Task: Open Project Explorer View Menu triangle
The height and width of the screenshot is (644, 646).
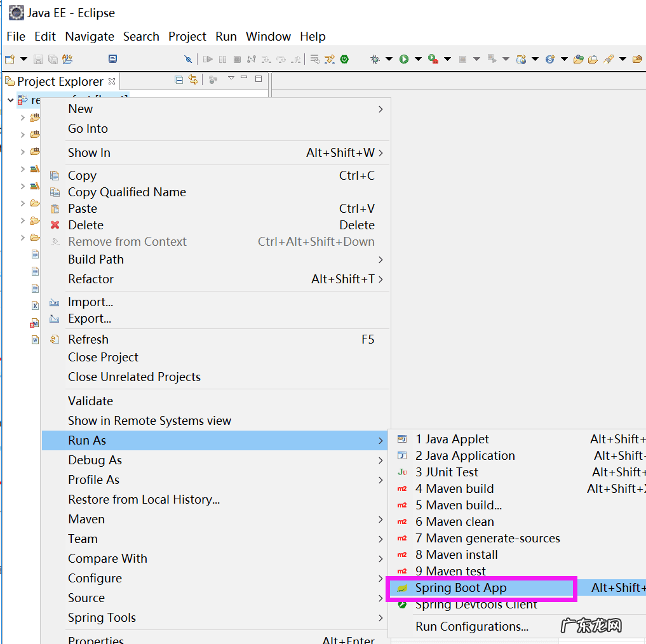Action: (x=231, y=78)
